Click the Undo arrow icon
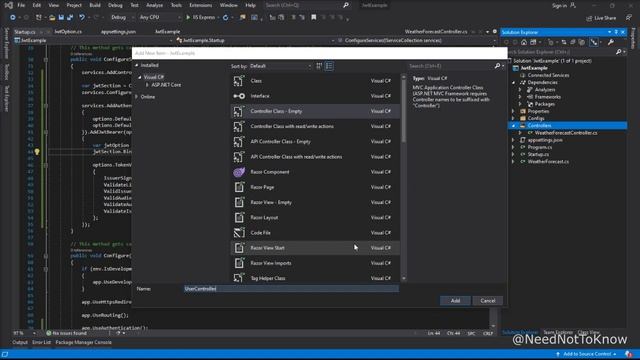Viewport: 640px width, 360px height. click(82, 18)
